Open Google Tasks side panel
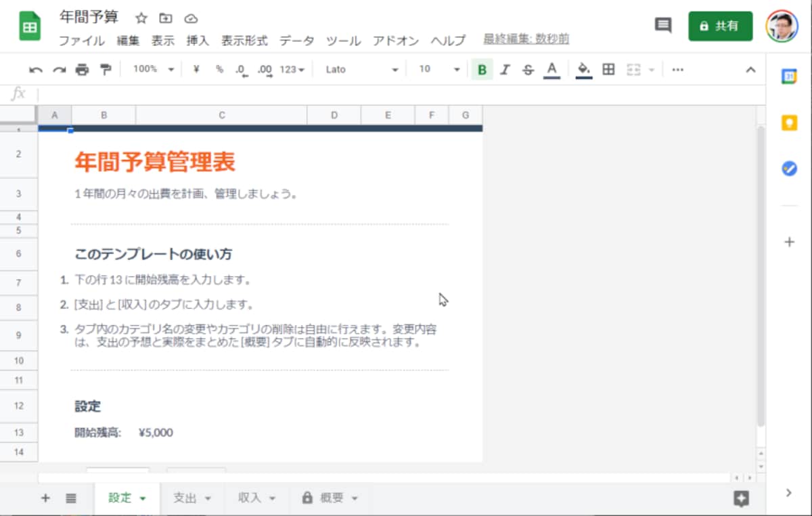This screenshot has height=516, width=812. [789, 169]
